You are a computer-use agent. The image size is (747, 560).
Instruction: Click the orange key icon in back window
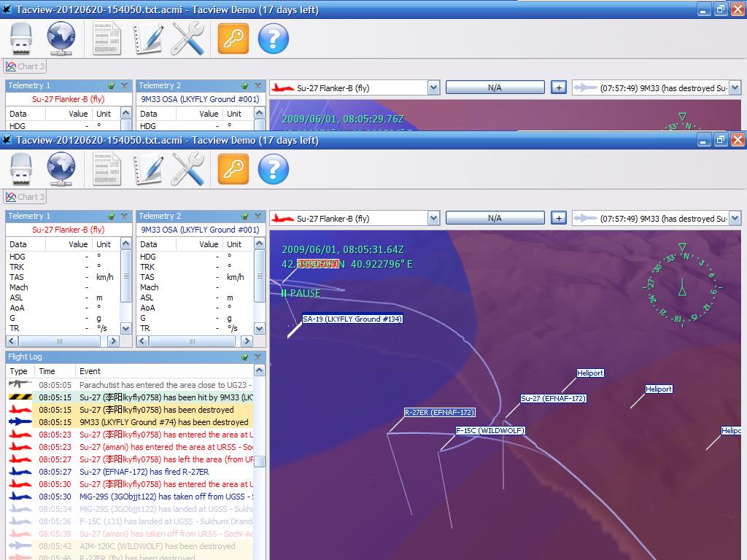coord(233,39)
